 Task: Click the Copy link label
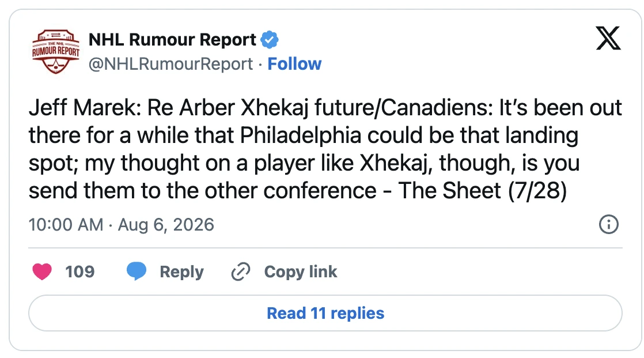301,272
